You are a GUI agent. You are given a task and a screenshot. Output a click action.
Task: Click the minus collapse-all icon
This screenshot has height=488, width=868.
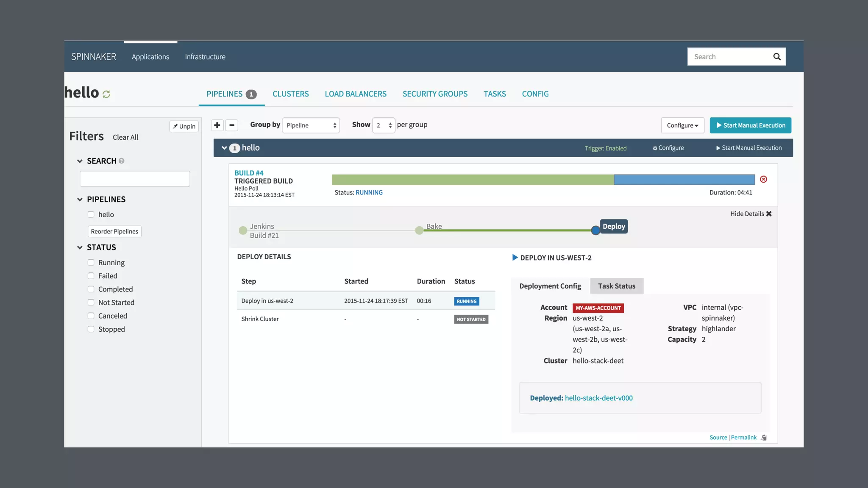tap(232, 125)
